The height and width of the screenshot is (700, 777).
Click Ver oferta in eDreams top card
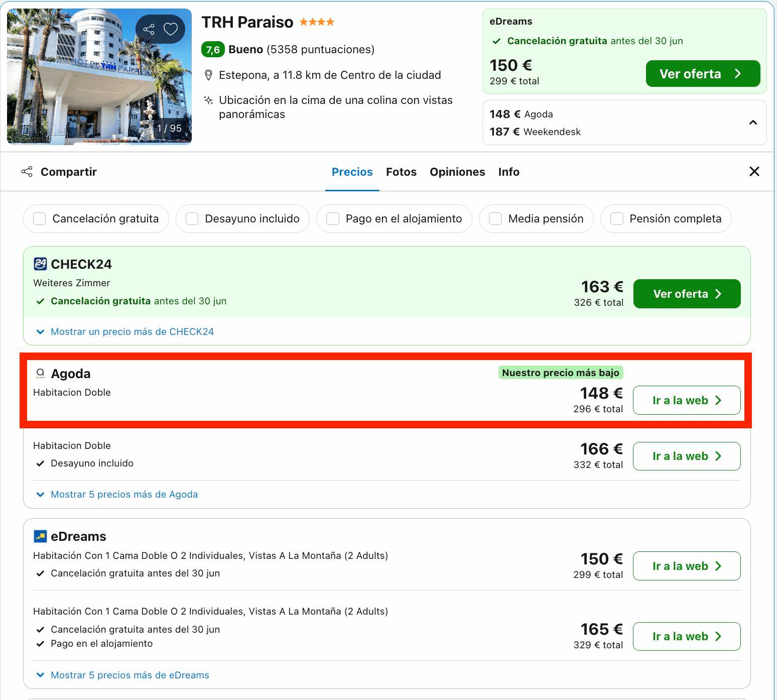[703, 74]
